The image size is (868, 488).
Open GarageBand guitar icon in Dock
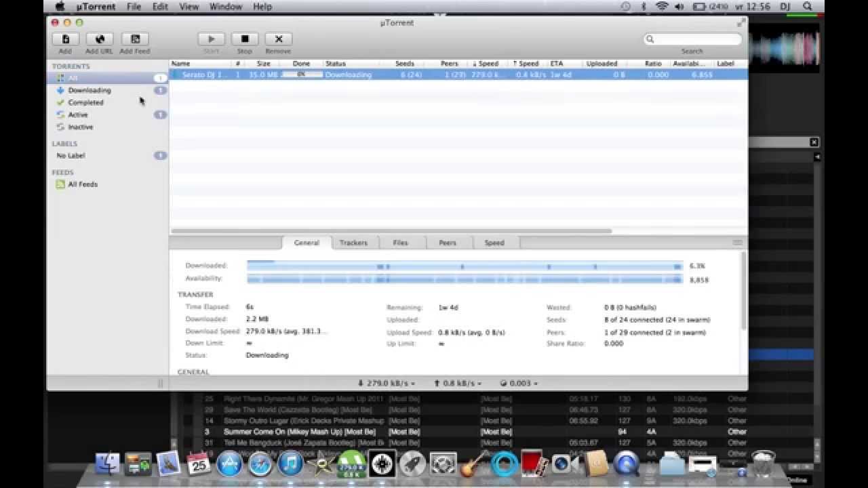point(474,464)
